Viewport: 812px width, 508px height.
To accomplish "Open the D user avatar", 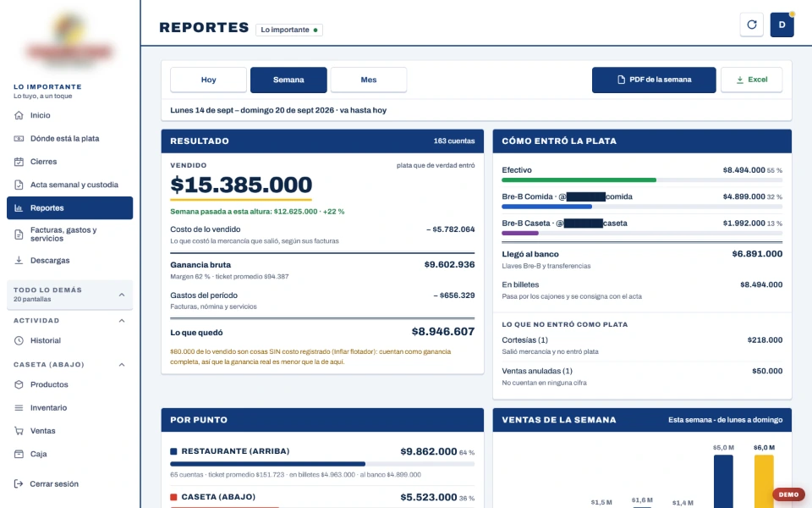I will tap(782, 25).
